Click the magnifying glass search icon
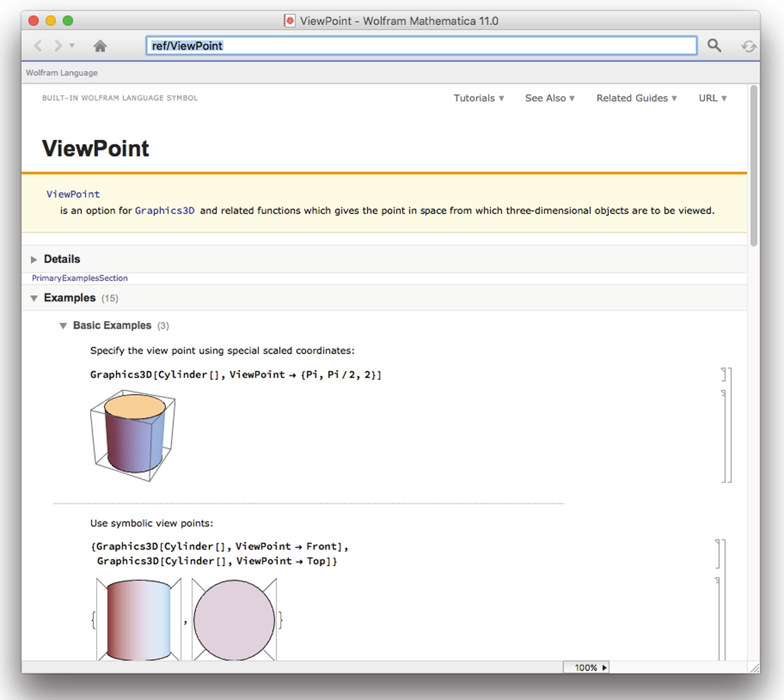The height and width of the screenshot is (700, 784). point(714,45)
